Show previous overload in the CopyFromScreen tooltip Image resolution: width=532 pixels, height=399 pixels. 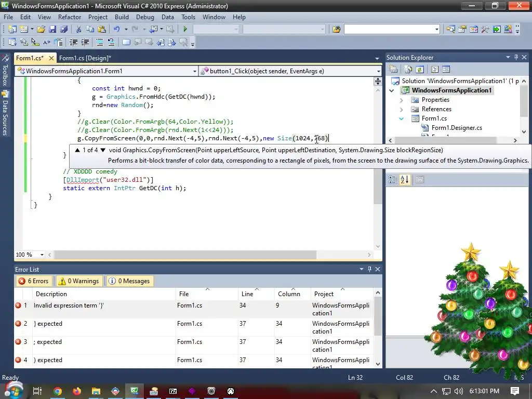77,150
